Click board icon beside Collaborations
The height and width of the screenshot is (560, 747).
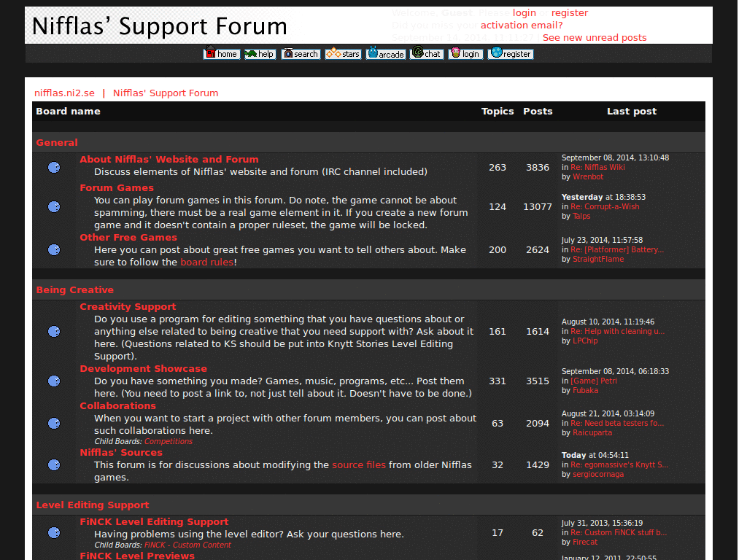[54, 424]
